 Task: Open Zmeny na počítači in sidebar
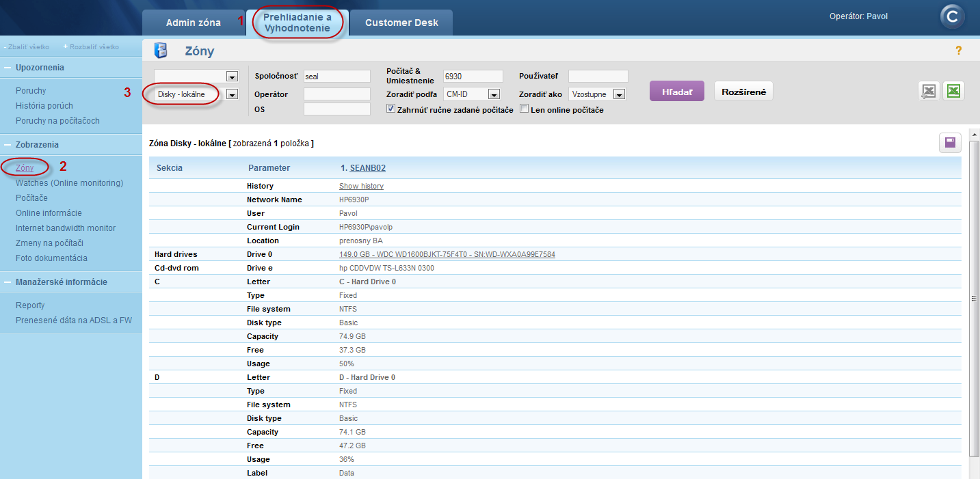tap(49, 243)
